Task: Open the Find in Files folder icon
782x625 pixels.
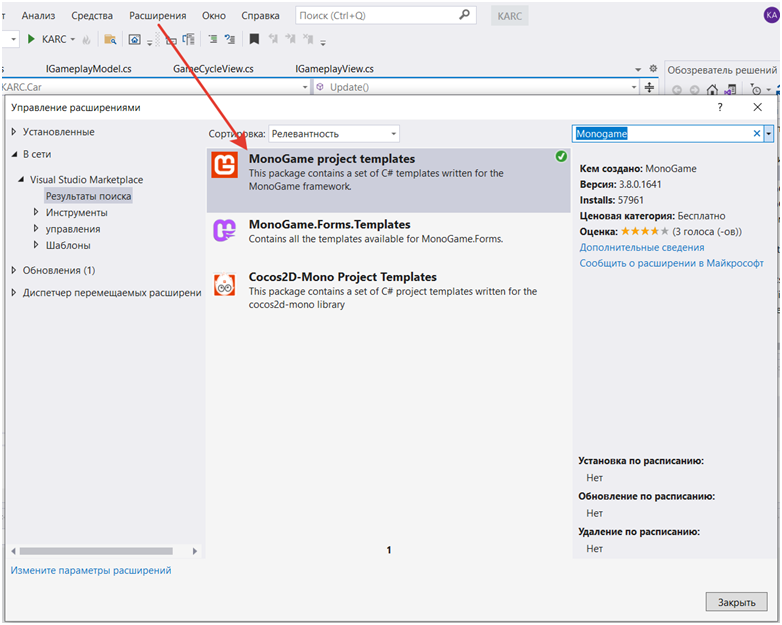Action: coord(110,39)
